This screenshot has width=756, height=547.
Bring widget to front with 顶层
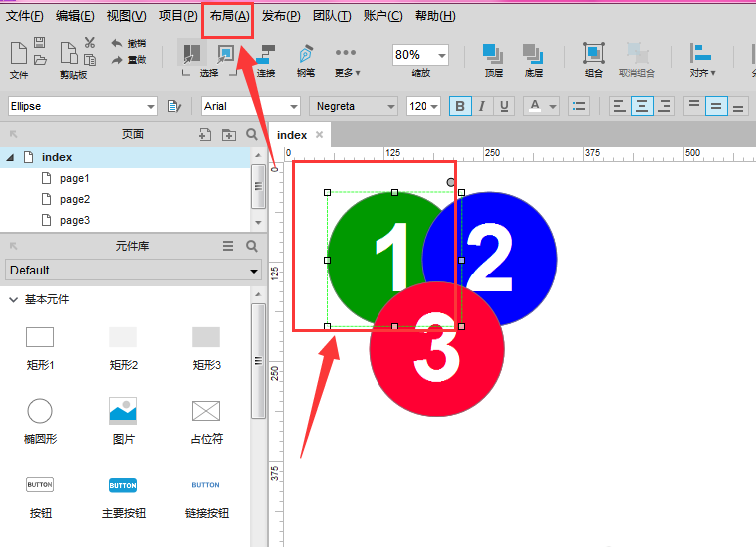pyautogui.click(x=493, y=60)
